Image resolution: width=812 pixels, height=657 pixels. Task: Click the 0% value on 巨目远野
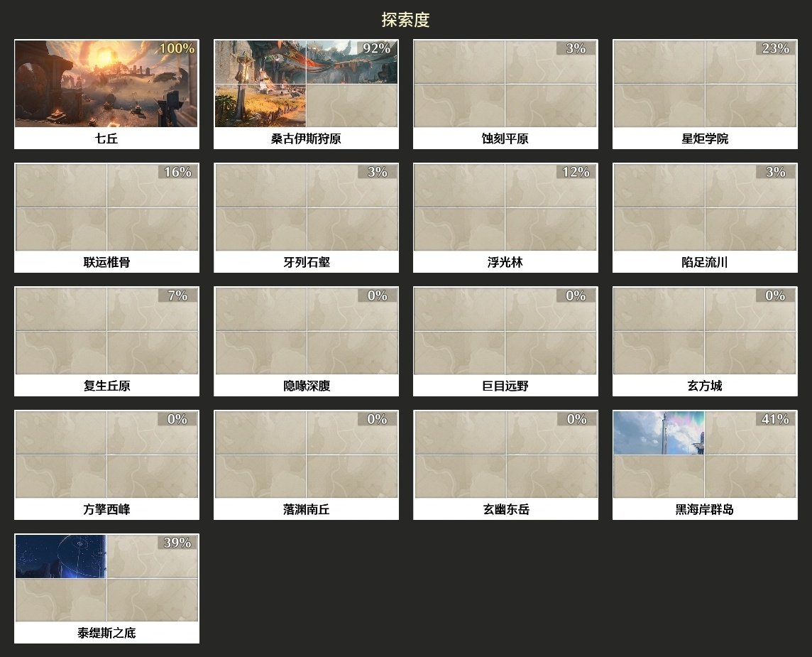click(576, 295)
